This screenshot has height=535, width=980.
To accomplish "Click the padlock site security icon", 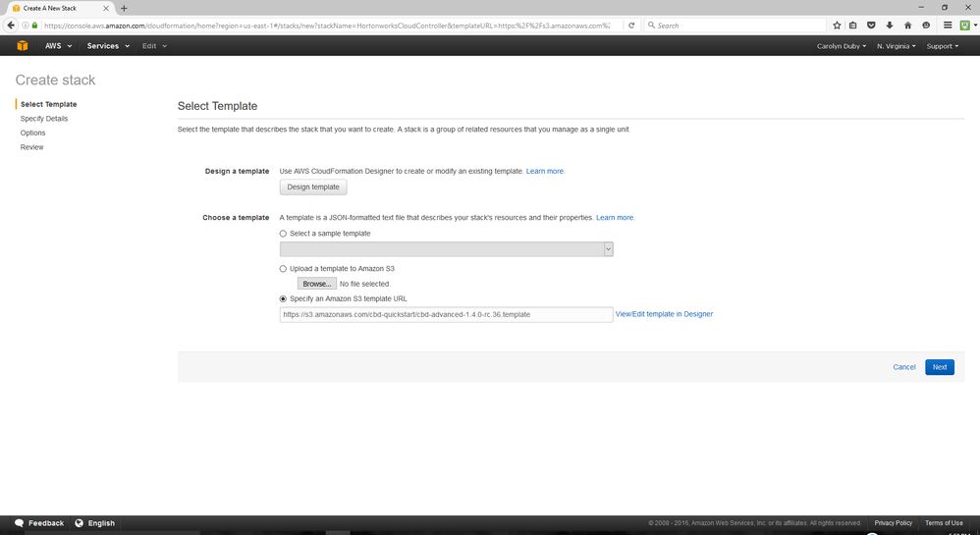I will point(34,26).
